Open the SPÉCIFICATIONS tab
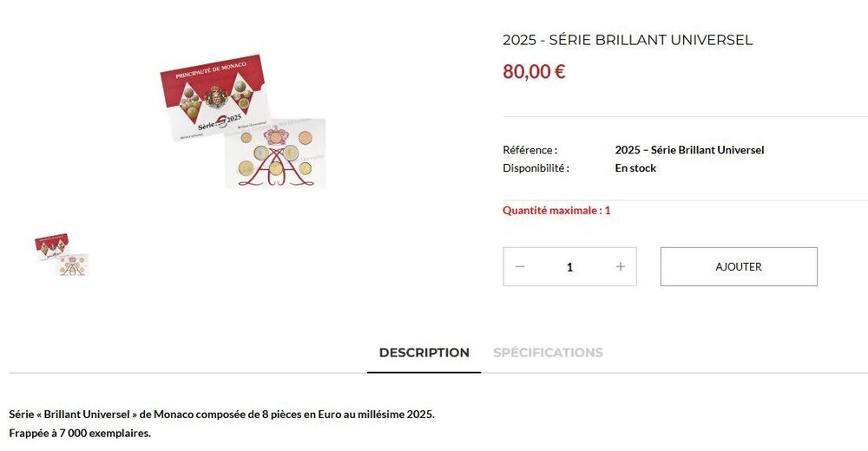The image size is (868, 451). [548, 353]
